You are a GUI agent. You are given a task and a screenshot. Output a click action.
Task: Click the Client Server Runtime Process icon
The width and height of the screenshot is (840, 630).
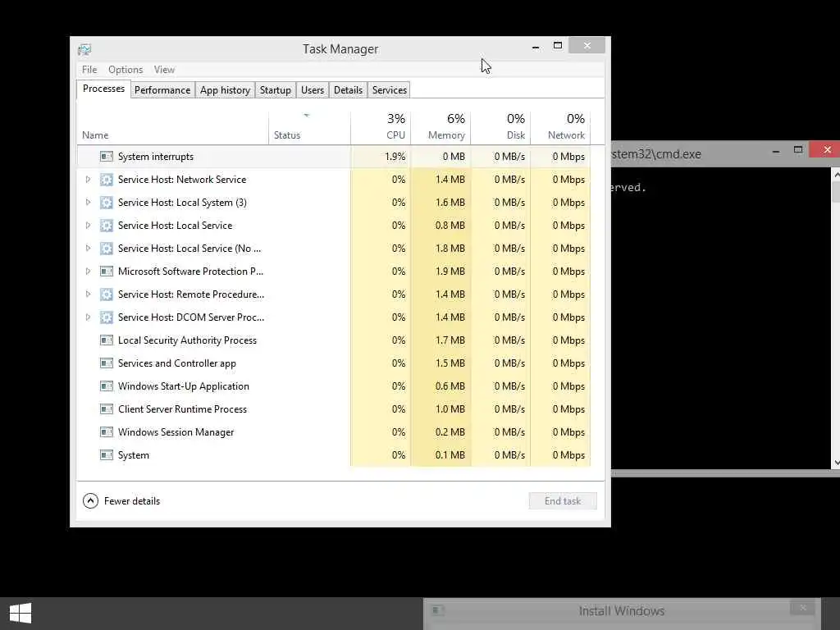[107, 409]
